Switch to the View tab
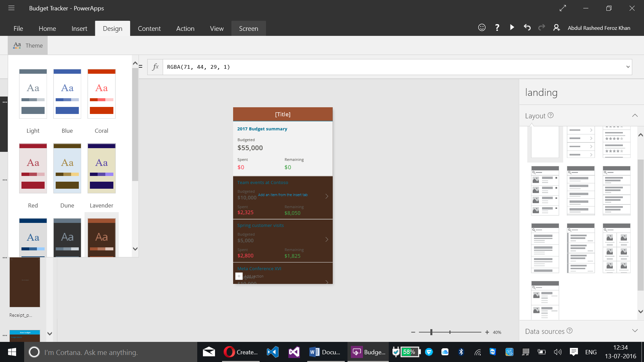The width and height of the screenshot is (644, 362). point(217,28)
